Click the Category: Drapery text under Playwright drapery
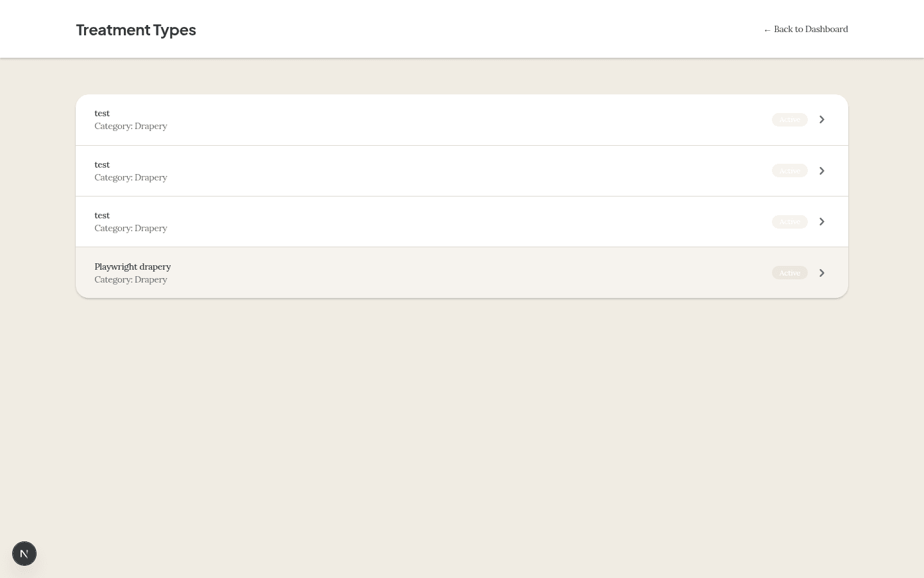The height and width of the screenshot is (578, 924). (131, 280)
